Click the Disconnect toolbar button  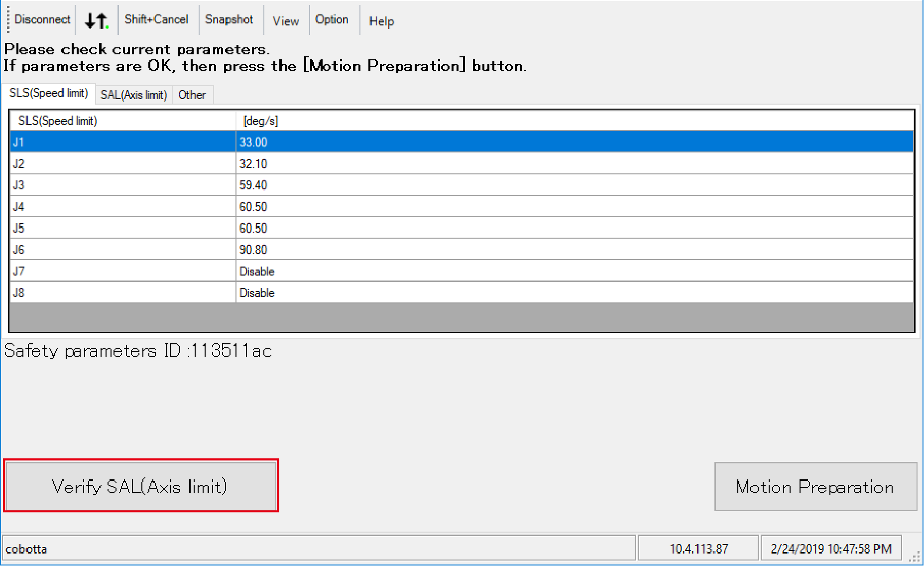(42, 19)
